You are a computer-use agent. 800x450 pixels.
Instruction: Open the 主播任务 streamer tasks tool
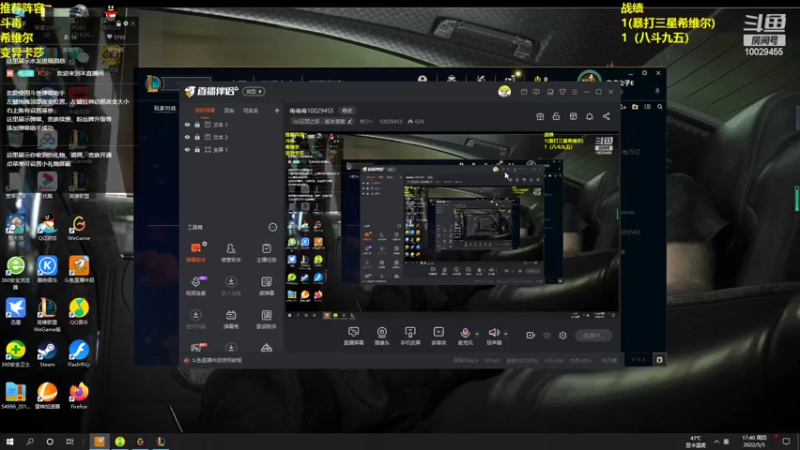(x=266, y=252)
